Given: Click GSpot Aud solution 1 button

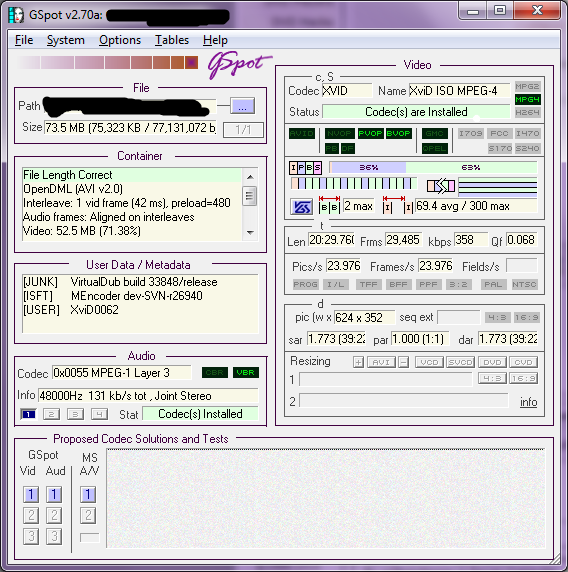Looking at the screenshot, I should click(x=54, y=495).
